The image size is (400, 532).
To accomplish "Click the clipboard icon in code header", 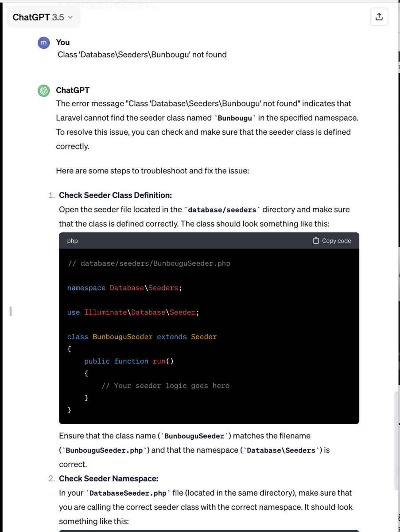I will (316, 241).
